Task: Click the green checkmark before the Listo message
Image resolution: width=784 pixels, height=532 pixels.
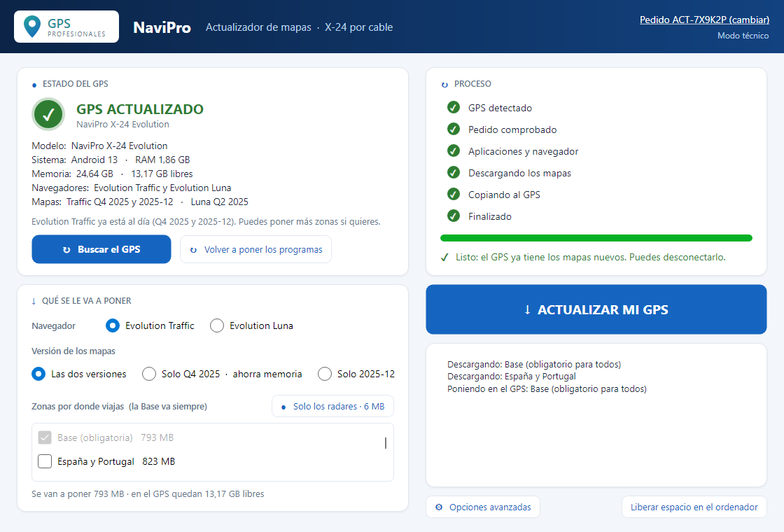Action: [444, 258]
